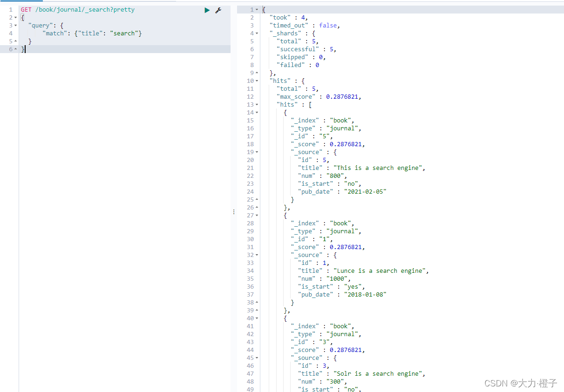Fold the inner "hits" array on line 13
The width and height of the screenshot is (564, 392).
tap(257, 104)
